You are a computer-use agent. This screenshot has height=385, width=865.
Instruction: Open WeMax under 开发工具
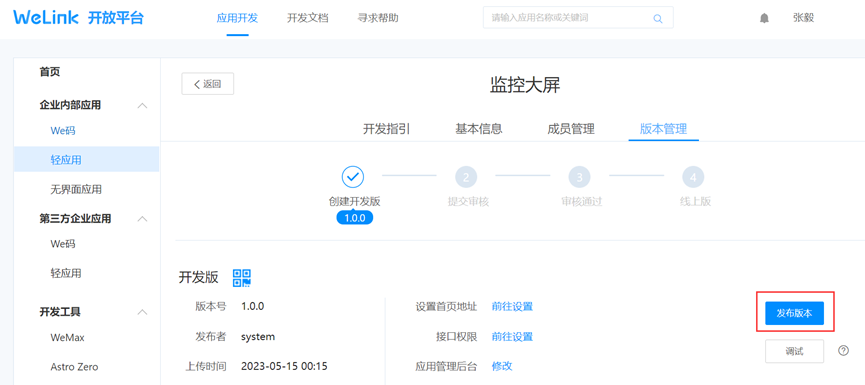point(67,337)
